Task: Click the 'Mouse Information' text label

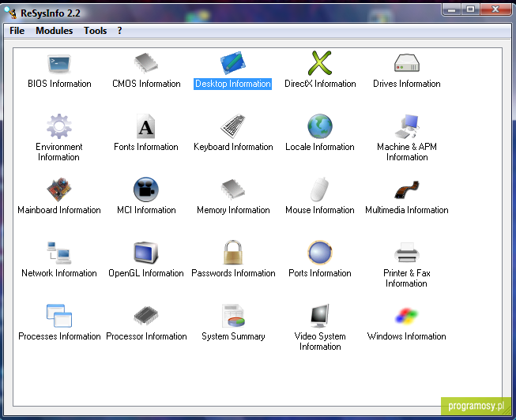Action: pos(320,210)
